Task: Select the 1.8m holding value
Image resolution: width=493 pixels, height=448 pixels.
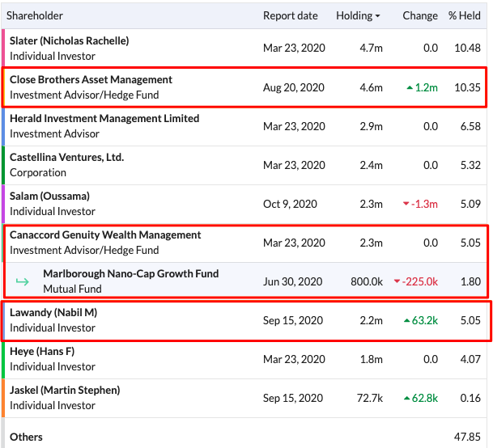Action: pos(371,359)
